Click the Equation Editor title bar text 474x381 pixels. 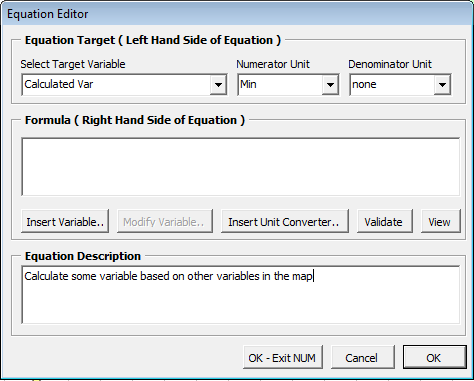coord(48,14)
